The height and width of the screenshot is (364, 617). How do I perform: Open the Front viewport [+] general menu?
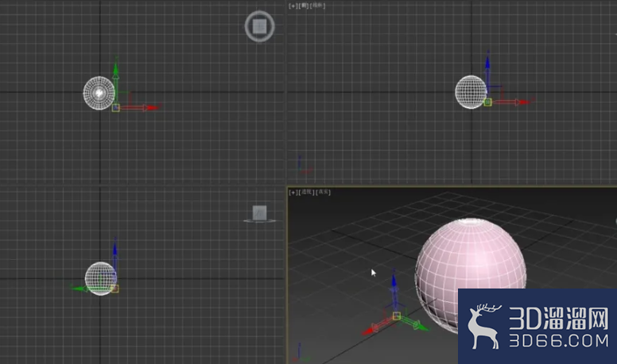pyautogui.click(x=293, y=6)
